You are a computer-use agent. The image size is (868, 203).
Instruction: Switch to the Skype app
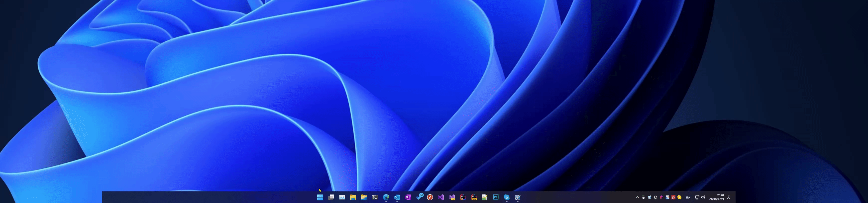pyautogui.click(x=506, y=197)
